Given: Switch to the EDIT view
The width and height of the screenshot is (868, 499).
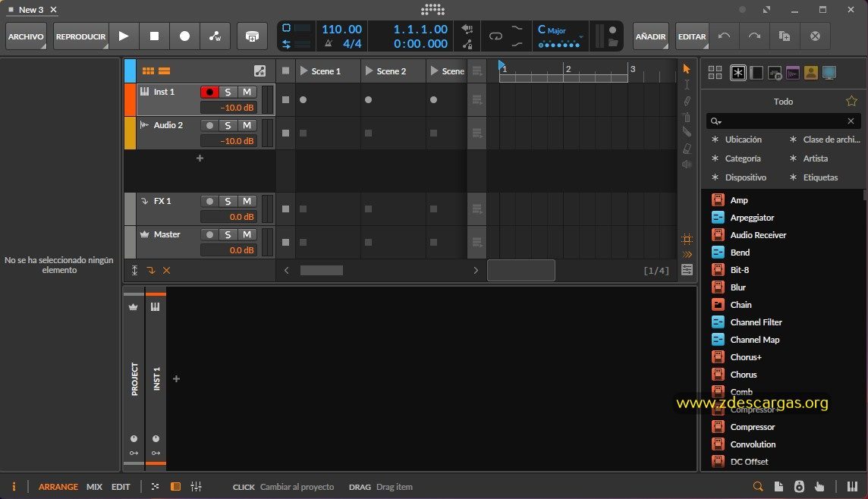Looking at the screenshot, I should tap(121, 487).
